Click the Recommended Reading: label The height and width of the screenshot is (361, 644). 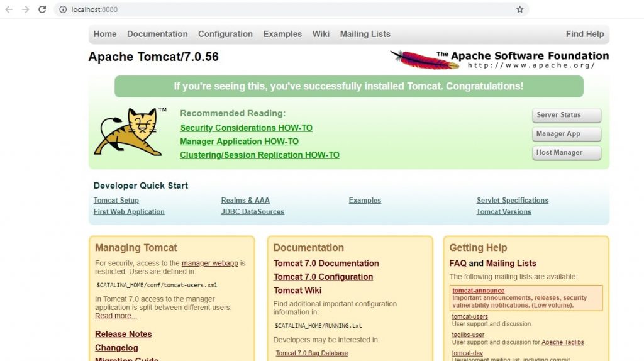pyautogui.click(x=233, y=113)
